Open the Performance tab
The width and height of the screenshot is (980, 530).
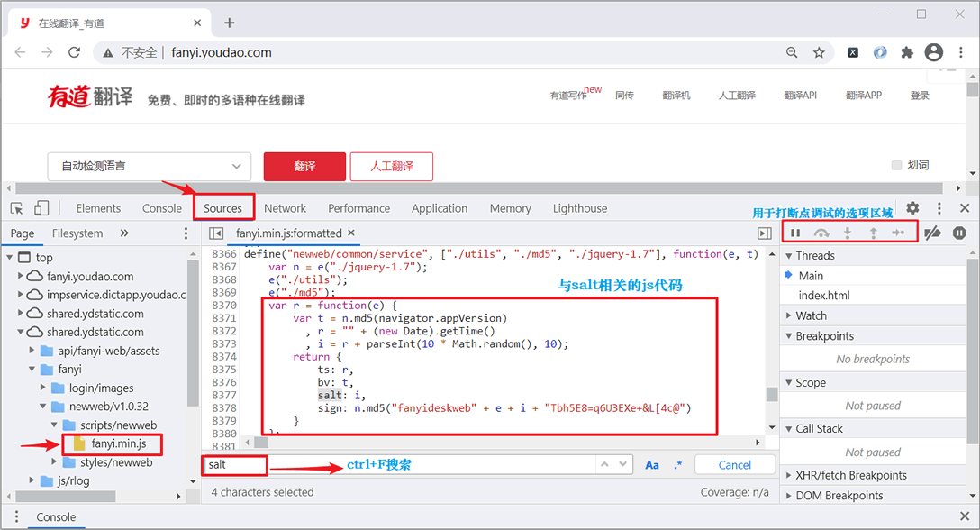click(x=358, y=208)
